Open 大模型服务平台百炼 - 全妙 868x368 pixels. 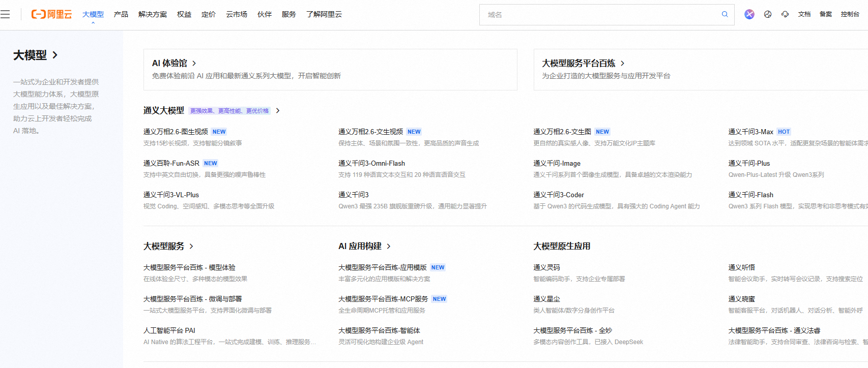click(572, 330)
